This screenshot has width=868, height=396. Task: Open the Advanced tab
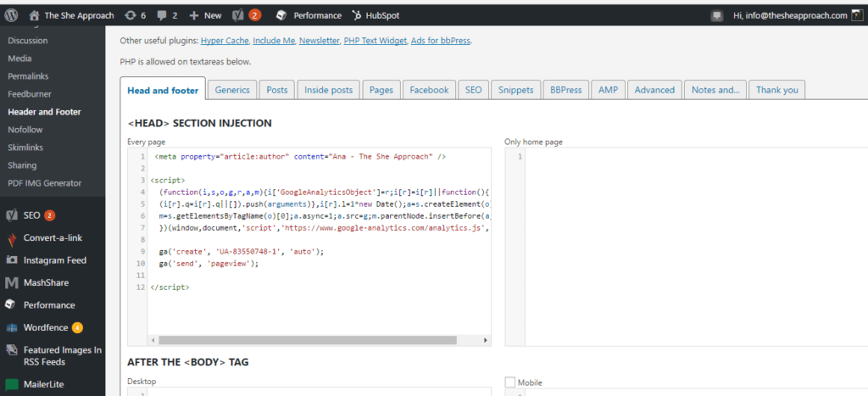pyautogui.click(x=654, y=90)
